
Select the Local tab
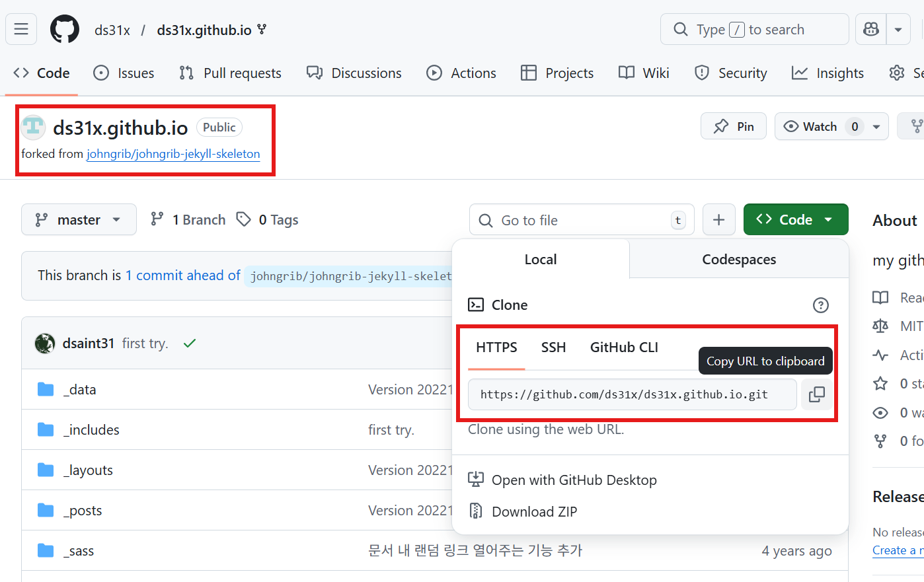[541, 259]
